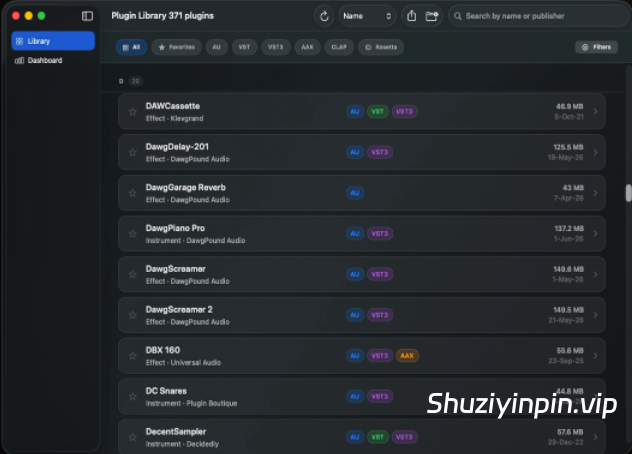Click the VST3 badge on DawgScreamer 2
This screenshot has height=454, width=632.
(x=380, y=315)
